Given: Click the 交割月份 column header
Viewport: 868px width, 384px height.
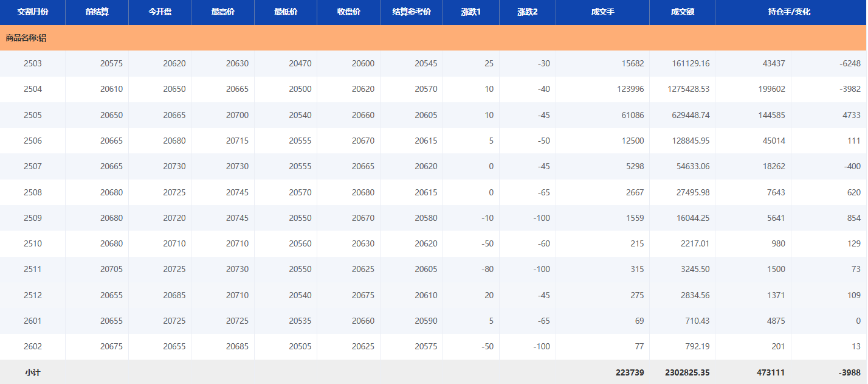Looking at the screenshot, I should click(x=33, y=12).
